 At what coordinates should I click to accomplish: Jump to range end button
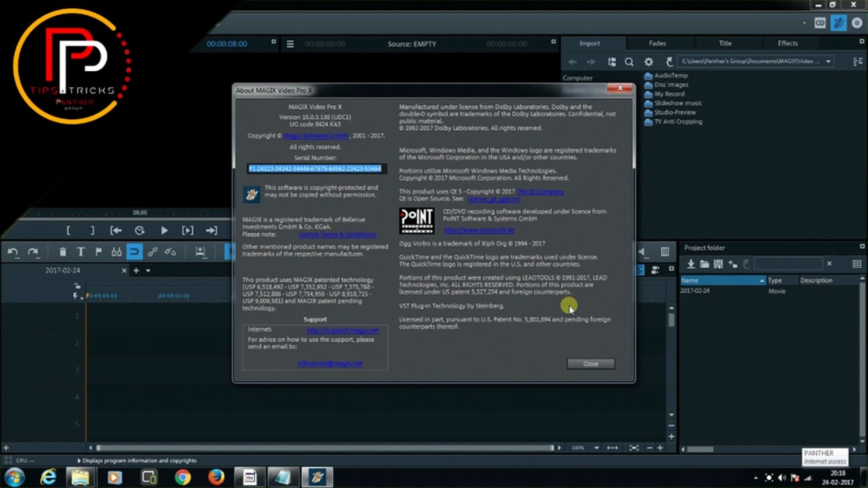212,230
